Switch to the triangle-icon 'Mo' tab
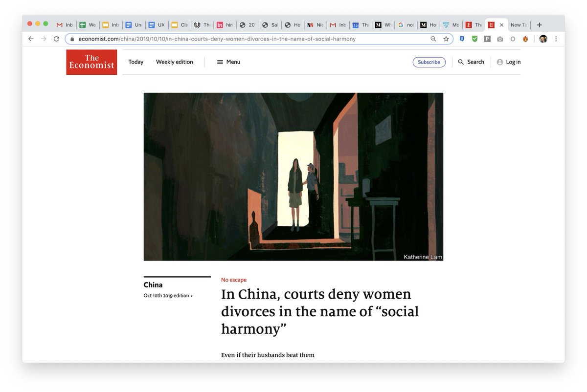Screen dimensions: 587x392 [x=452, y=25]
